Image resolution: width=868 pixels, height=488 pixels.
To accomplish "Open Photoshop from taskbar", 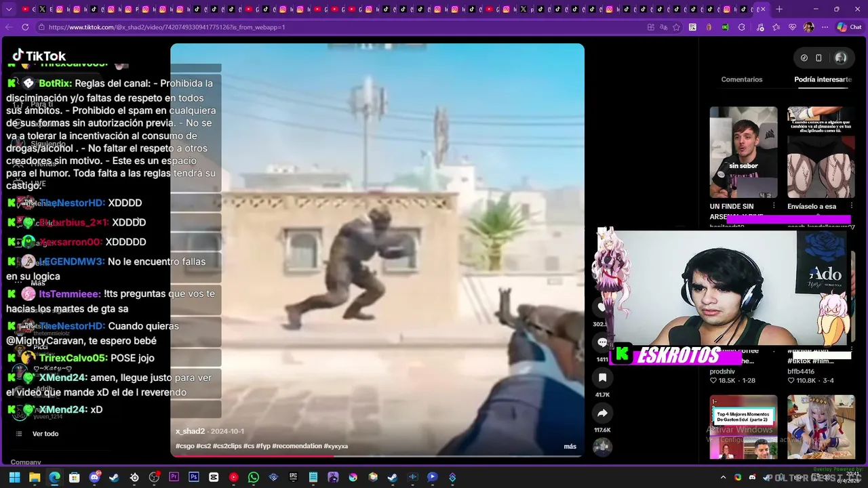I will pos(194,477).
